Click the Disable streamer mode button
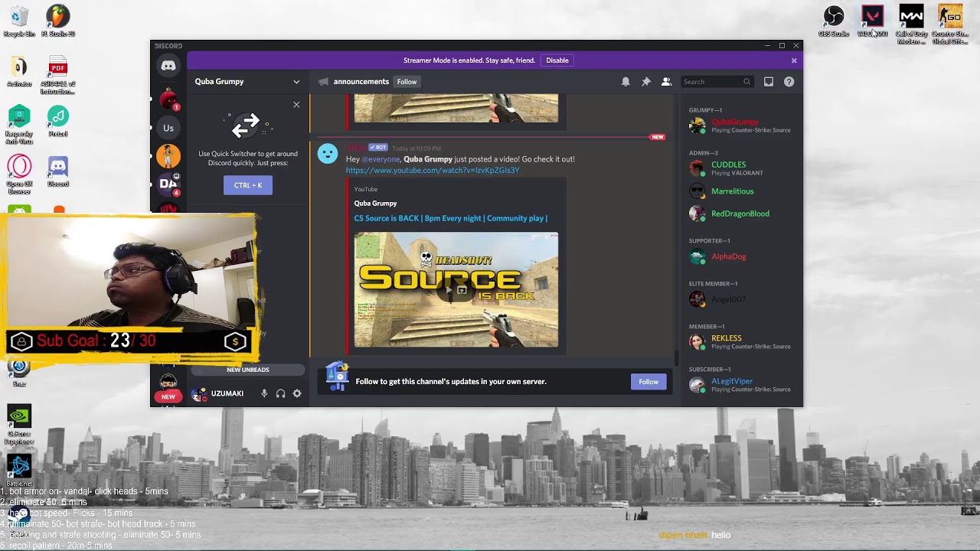This screenshot has height=551, width=980. point(557,60)
